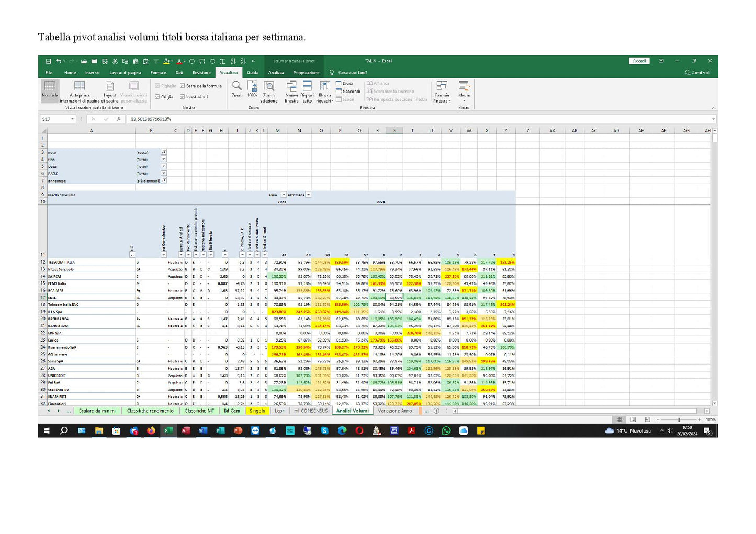
Task: Open the pivot filter dropdown for PAESE
Action: pos(164,173)
